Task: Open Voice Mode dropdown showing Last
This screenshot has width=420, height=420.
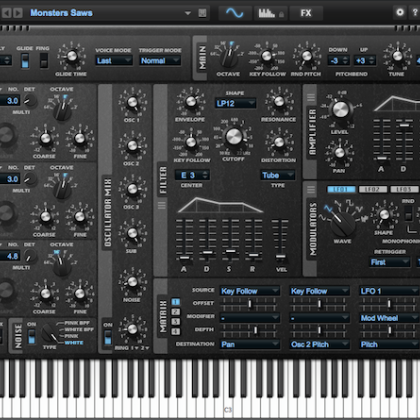Action: coord(114,61)
